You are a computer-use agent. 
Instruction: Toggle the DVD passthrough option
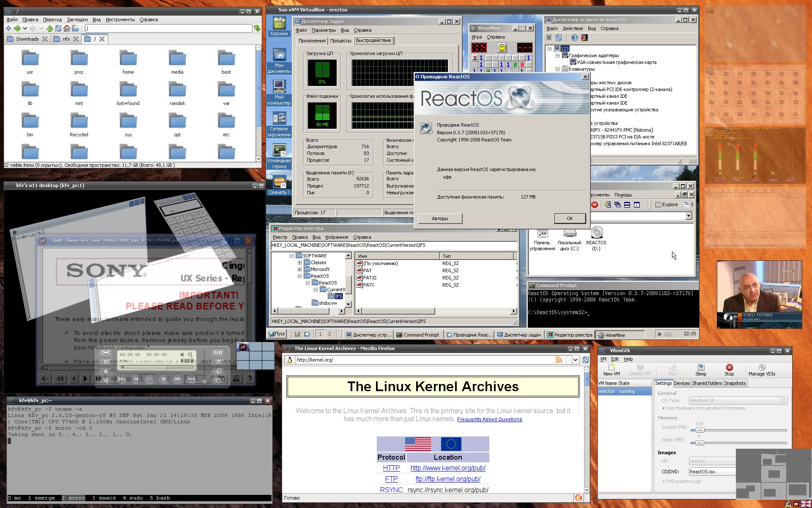pos(681,481)
